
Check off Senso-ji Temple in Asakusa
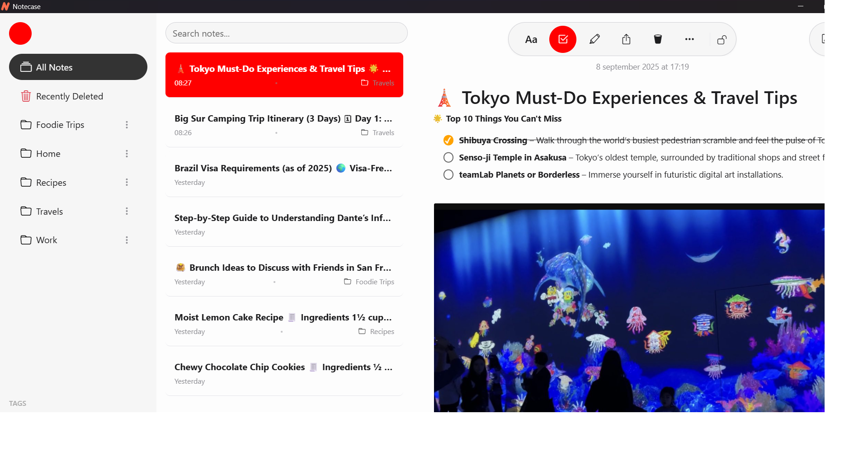[448, 157]
